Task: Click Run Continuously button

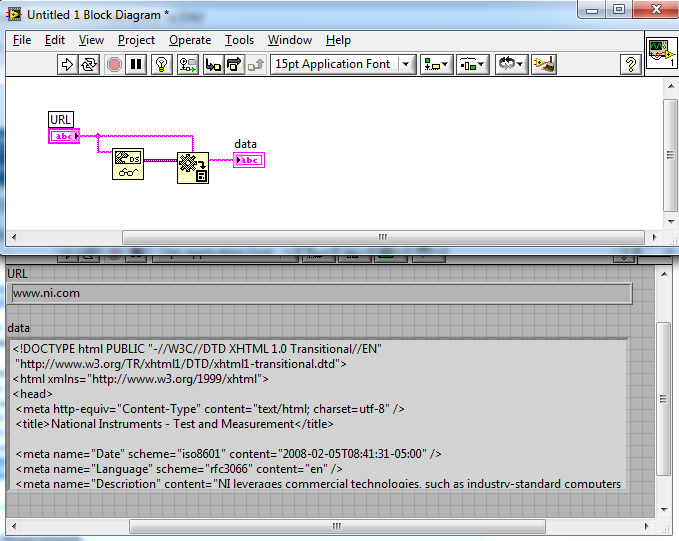Action: [89, 65]
